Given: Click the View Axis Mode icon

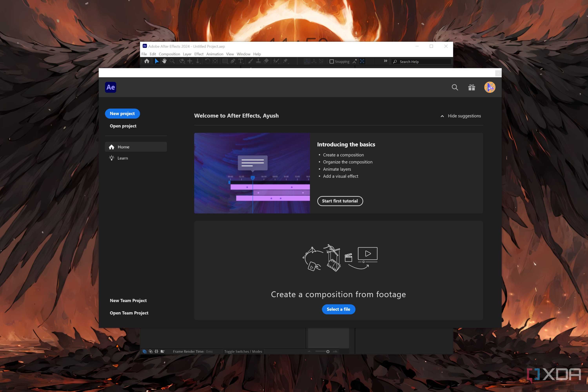Looking at the screenshot, I should click(321, 61).
